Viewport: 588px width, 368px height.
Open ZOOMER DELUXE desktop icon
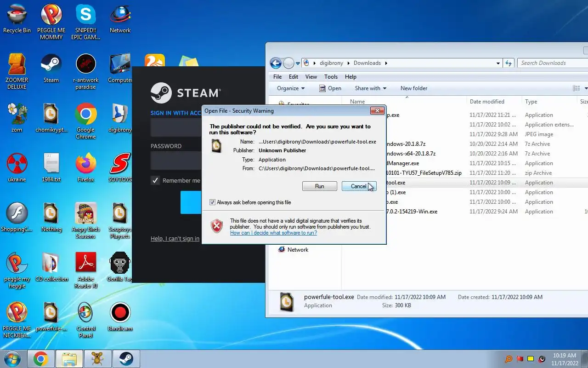coord(17,71)
